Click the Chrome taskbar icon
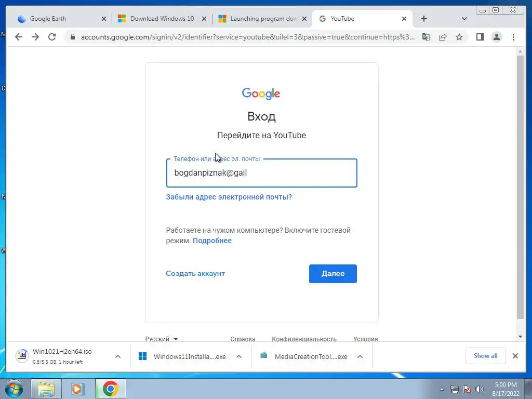Viewport: 532px width, 399px height. (110, 389)
